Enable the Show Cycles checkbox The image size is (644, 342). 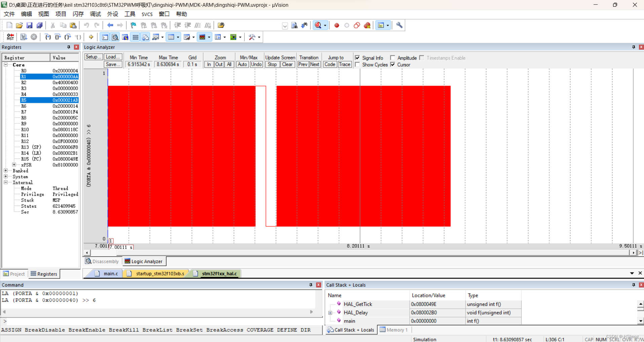[357, 65]
